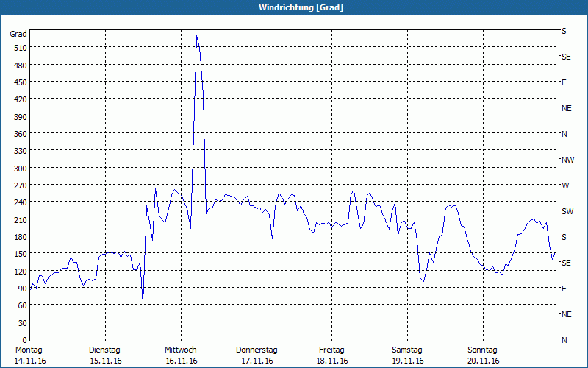
Task: Click the 270 value on the degree axis
Action: pyautogui.click(x=21, y=185)
